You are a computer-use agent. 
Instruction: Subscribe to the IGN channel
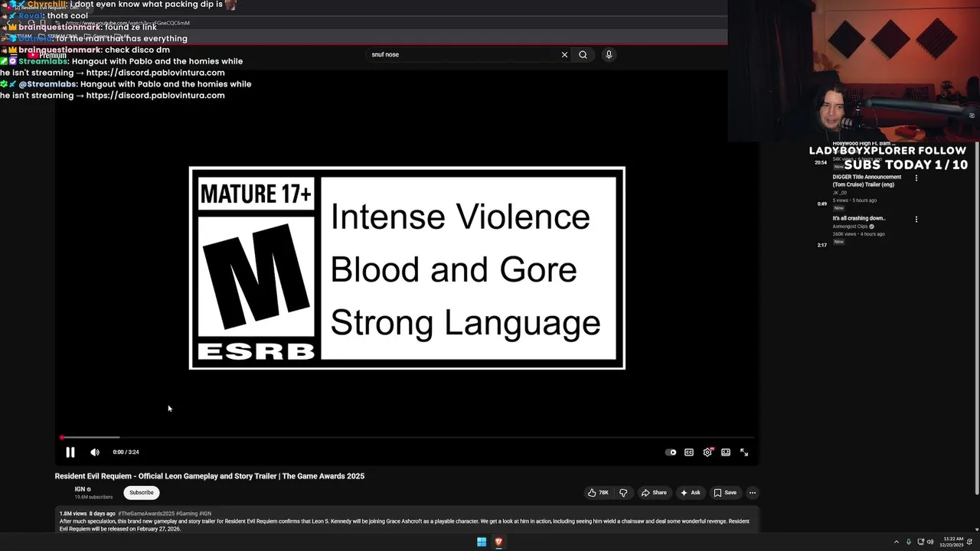point(142,493)
